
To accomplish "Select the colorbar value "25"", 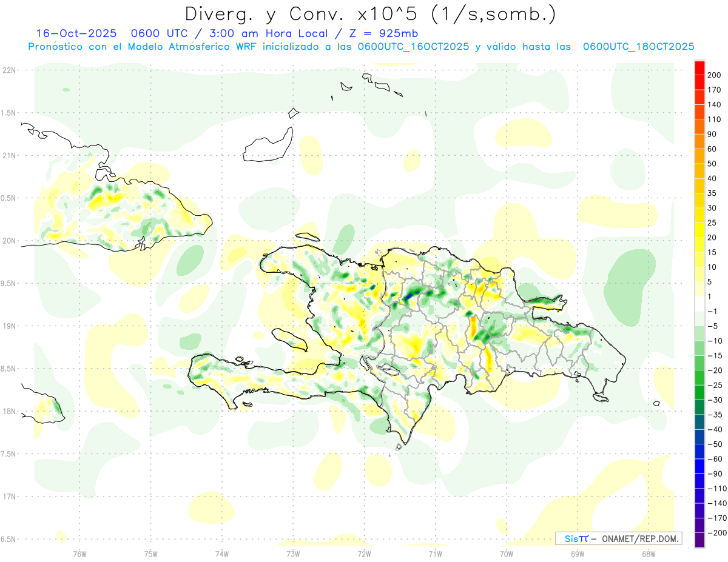I will [712, 223].
